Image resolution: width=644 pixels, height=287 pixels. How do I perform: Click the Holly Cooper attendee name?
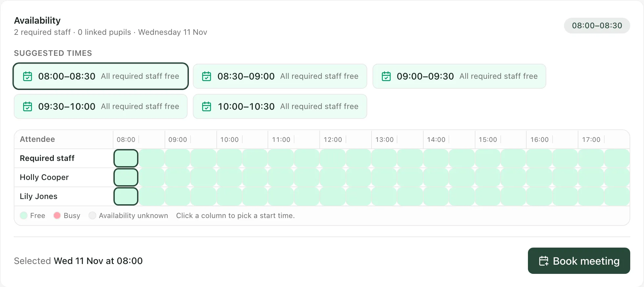[44, 177]
